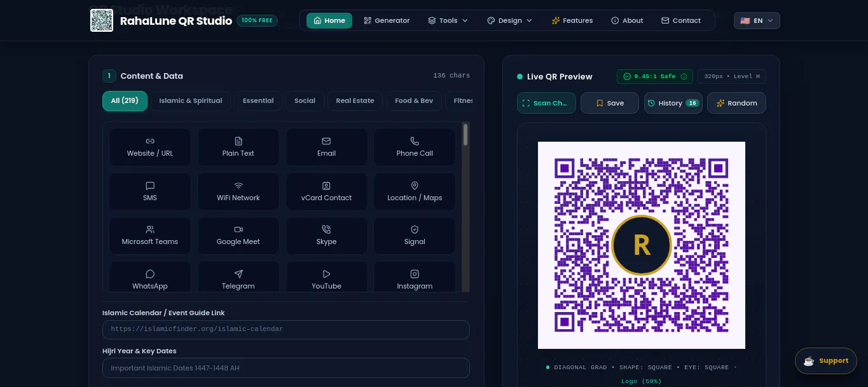Choose the WhatsApp content type
The image size is (868, 387).
click(x=150, y=277)
